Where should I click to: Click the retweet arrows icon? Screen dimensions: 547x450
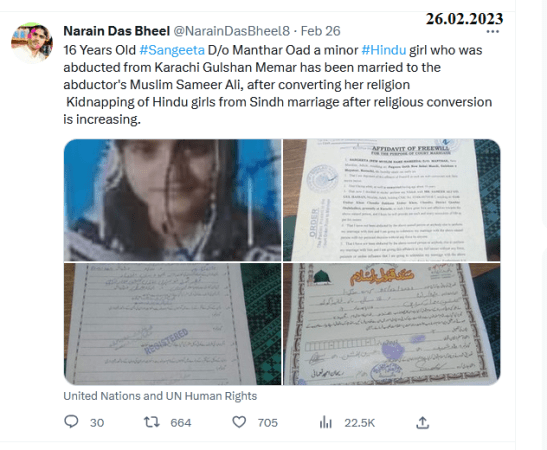[152, 422]
